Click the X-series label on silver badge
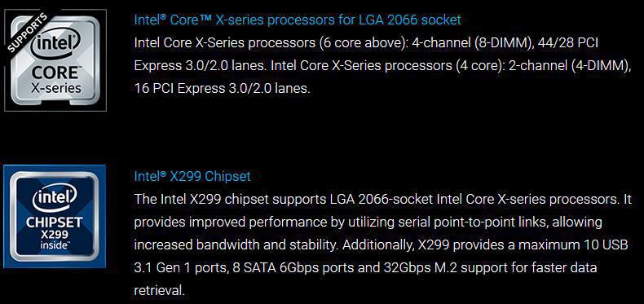Viewport: 644px width, 304px height. tap(56, 88)
